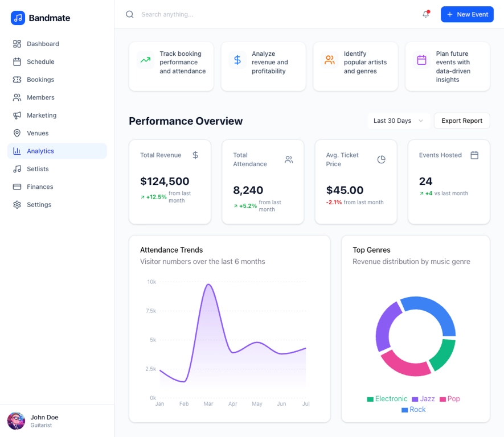Click the magnifier search icon in the top bar

130,14
